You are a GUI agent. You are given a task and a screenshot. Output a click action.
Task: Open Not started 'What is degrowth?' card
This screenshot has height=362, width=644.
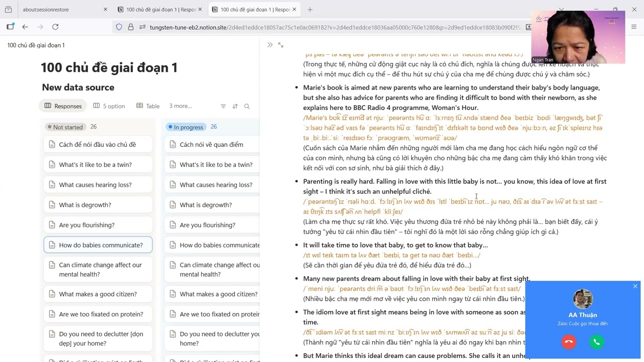point(98,205)
